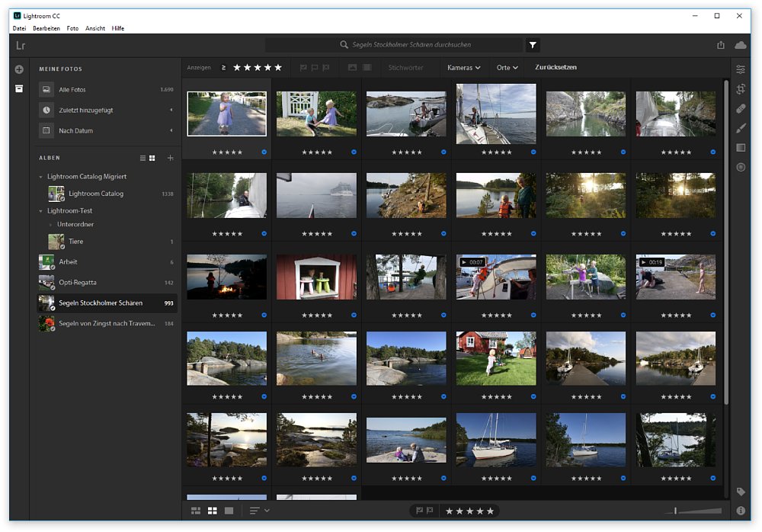Expand the Unterordner folder
762x532 pixels.
(50, 225)
